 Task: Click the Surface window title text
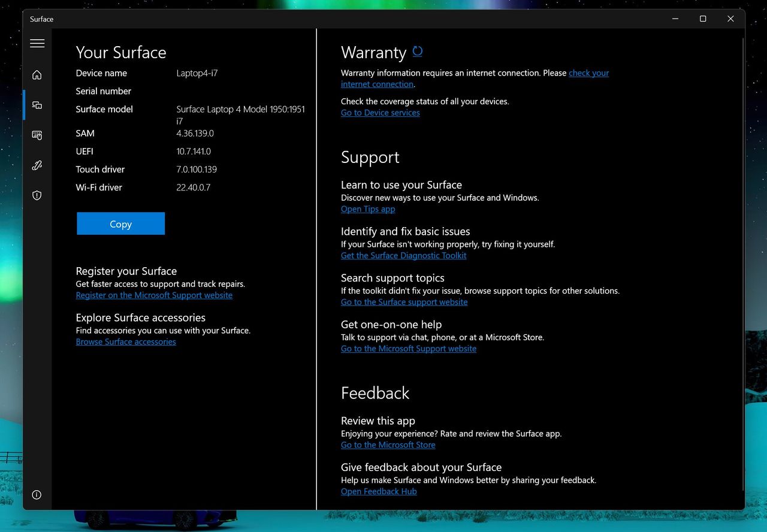coord(42,19)
